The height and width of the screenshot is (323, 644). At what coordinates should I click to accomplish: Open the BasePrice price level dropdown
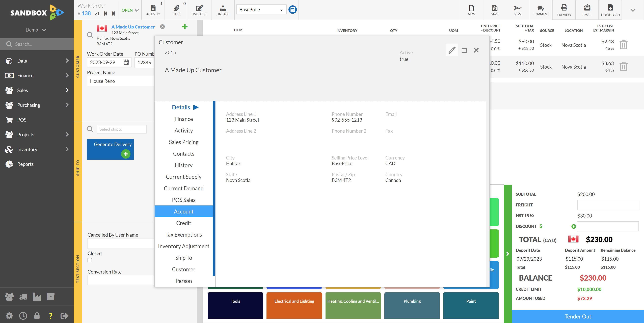tap(261, 10)
